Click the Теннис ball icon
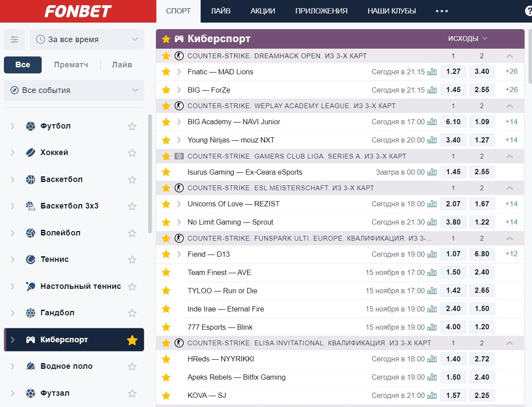Image resolution: width=532 pixels, height=407 pixels. pyautogui.click(x=30, y=259)
